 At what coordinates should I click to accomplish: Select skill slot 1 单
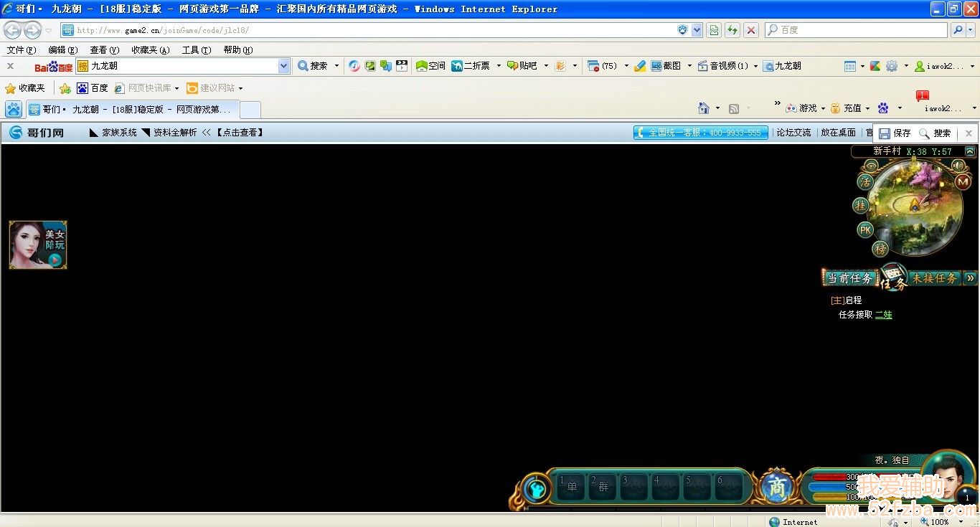click(572, 487)
